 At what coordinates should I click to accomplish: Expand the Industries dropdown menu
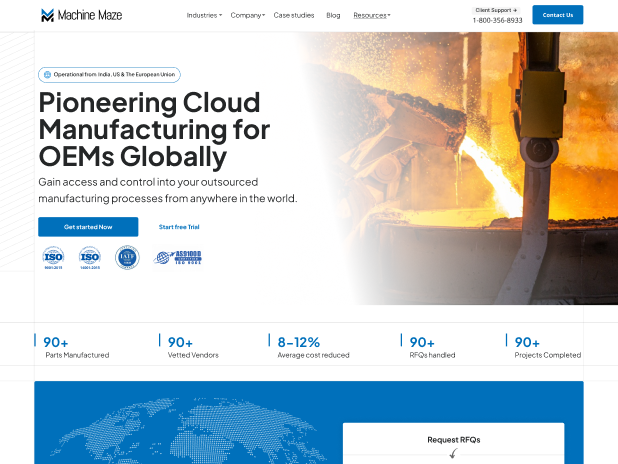pyautogui.click(x=204, y=15)
